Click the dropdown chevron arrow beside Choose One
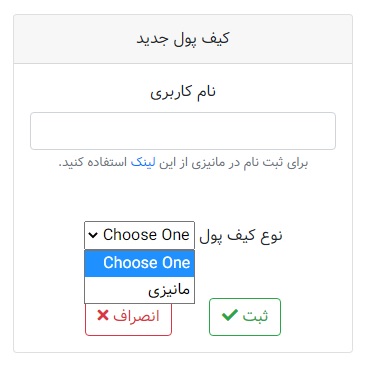368x366 pixels. tap(93, 235)
